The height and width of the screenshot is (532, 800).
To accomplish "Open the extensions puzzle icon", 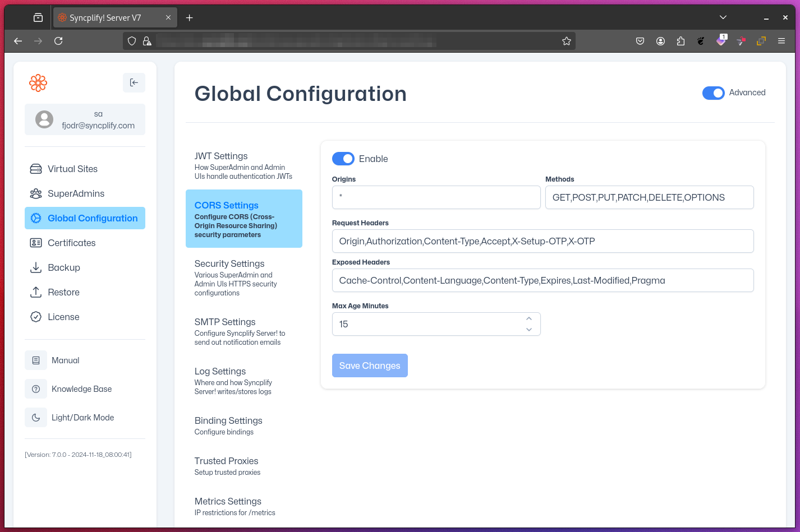I will (x=681, y=41).
